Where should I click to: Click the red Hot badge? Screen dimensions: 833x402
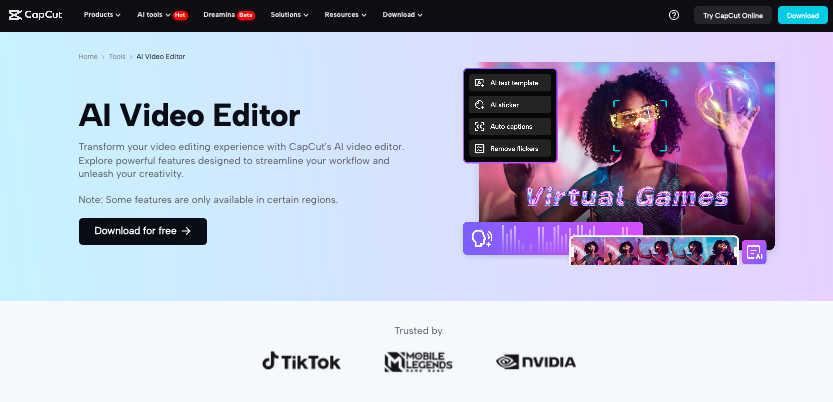tap(180, 15)
